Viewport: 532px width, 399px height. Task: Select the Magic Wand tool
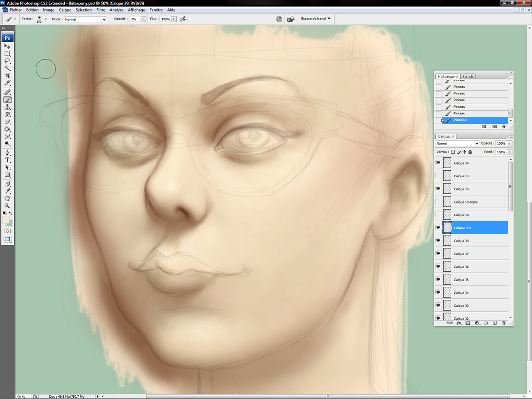click(x=8, y=68)
